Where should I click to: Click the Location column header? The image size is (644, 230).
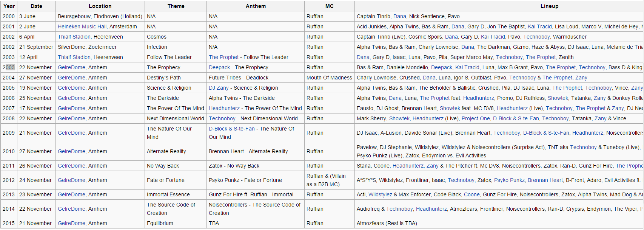point(100,6)
